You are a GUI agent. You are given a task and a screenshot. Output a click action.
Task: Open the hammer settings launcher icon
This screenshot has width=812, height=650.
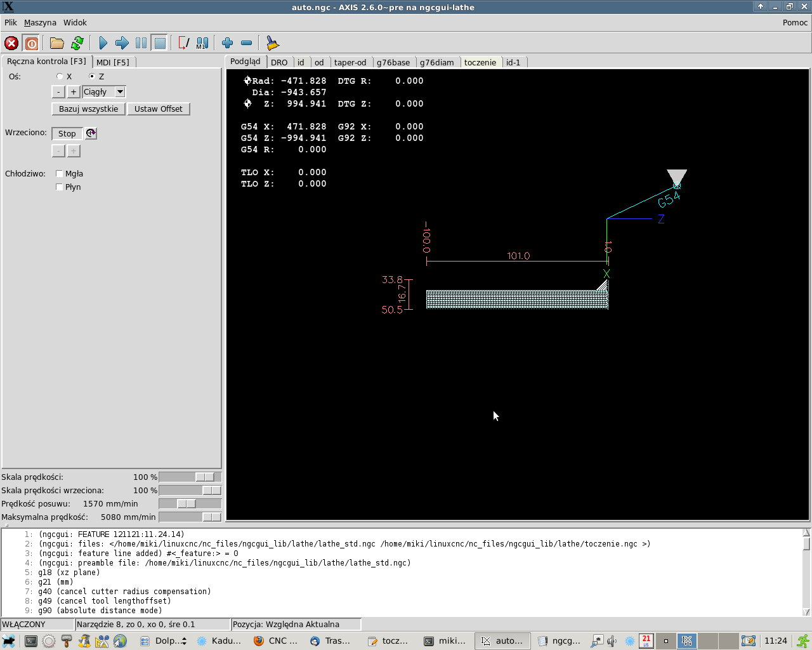(x=67, y=641)
